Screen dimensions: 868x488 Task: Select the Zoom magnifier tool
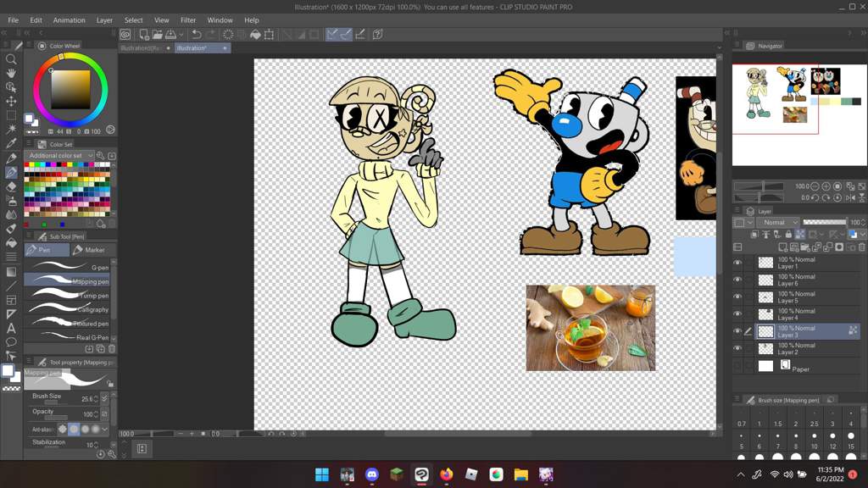10,59
